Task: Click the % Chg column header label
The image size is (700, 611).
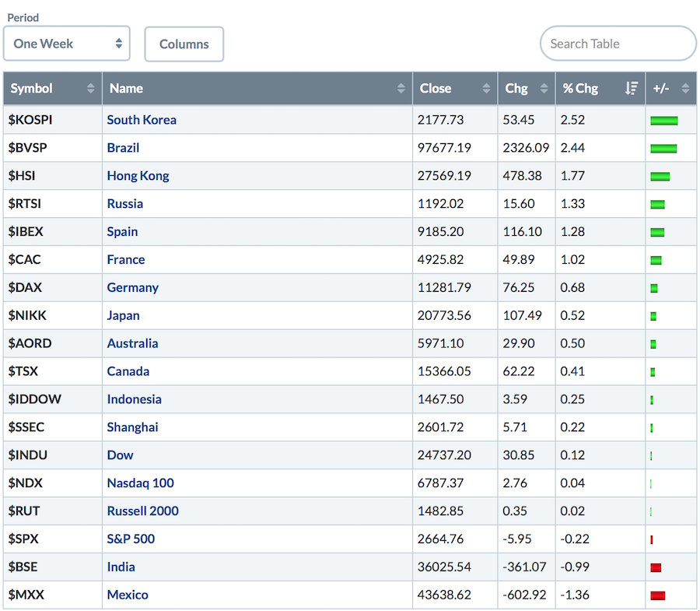Action: coord(581,89)
